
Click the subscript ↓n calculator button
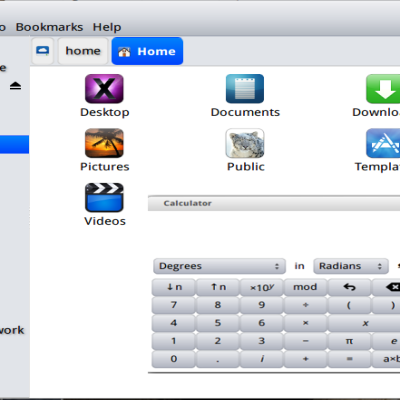coord(174,287)
